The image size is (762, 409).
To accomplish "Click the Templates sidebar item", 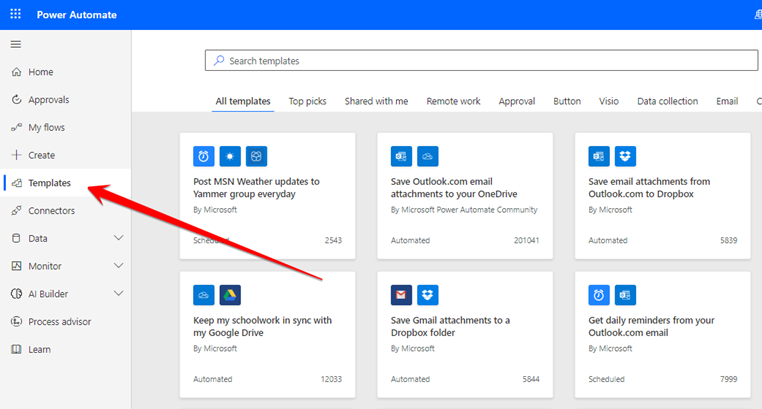I will pos(66,183).
